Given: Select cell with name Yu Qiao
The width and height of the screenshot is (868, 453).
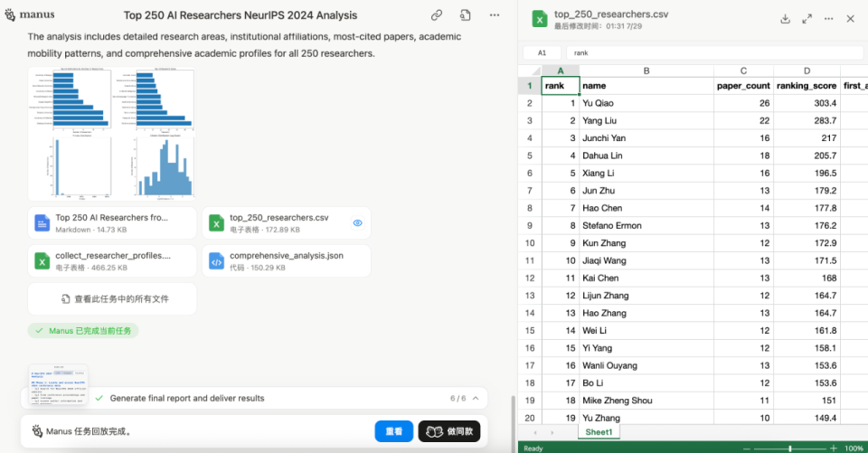Looking at the screenshot, I should tap(646, 103).
